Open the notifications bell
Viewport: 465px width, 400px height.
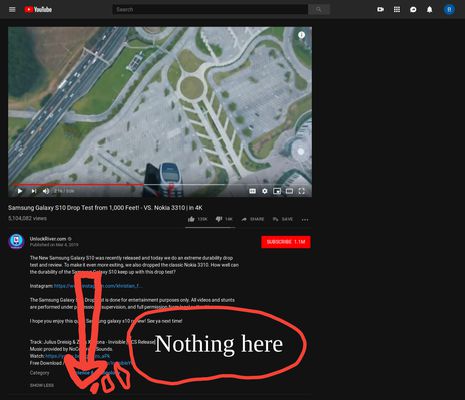(430, 9)
